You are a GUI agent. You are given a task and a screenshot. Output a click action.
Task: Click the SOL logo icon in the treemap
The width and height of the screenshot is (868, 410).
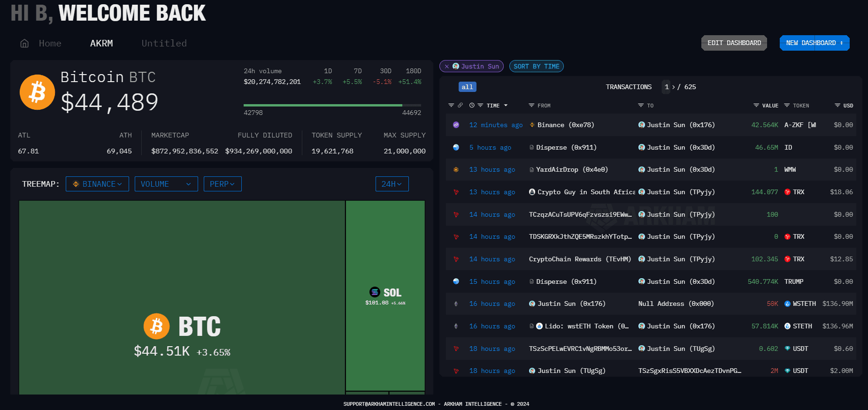click(x=375, y=292)
